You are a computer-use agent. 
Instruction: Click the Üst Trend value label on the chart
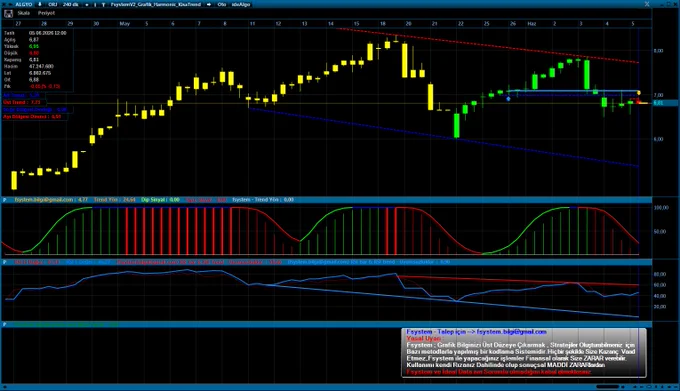(x=22, y=102)
